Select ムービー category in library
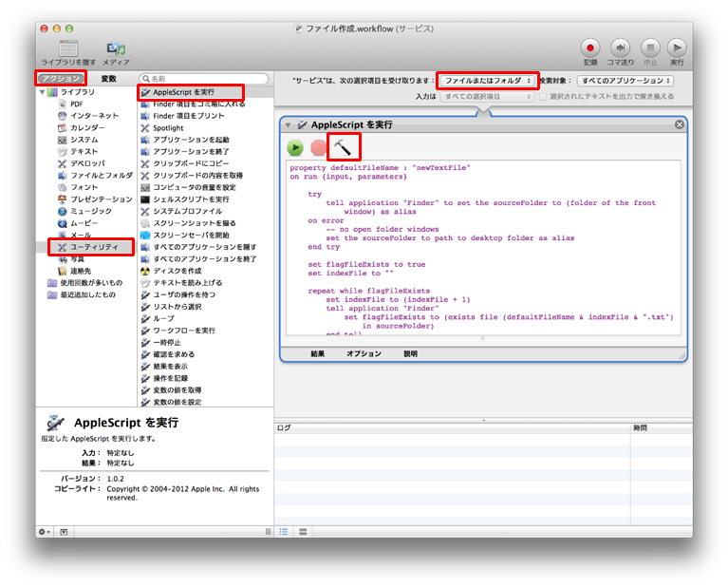This screenshot has width=728, height=587. click(x=85, y=223)
